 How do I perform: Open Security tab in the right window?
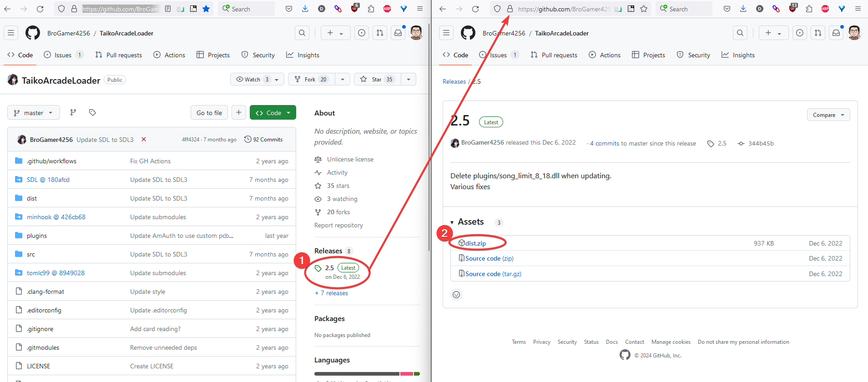[x=693, y=55]
